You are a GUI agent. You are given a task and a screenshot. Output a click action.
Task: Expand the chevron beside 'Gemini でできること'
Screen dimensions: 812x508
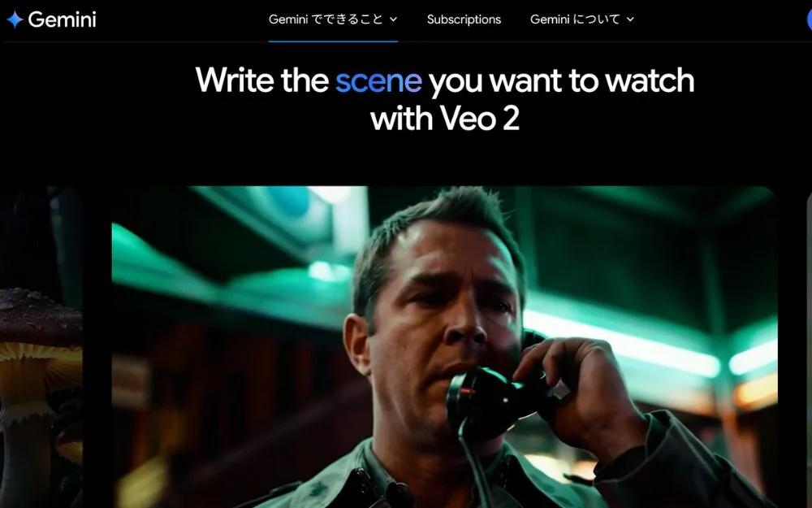coord(393,20)
